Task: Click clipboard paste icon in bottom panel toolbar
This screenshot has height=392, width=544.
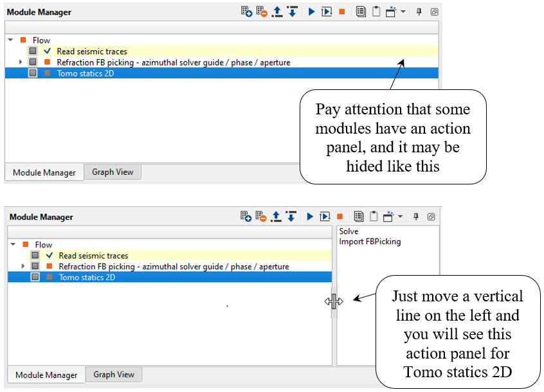Action: click(375, 217)
